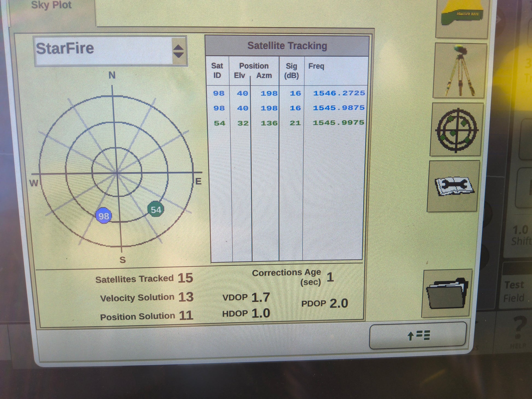Open the StarFire receiver icon
532x399 pixels.
tap(462, 16)
